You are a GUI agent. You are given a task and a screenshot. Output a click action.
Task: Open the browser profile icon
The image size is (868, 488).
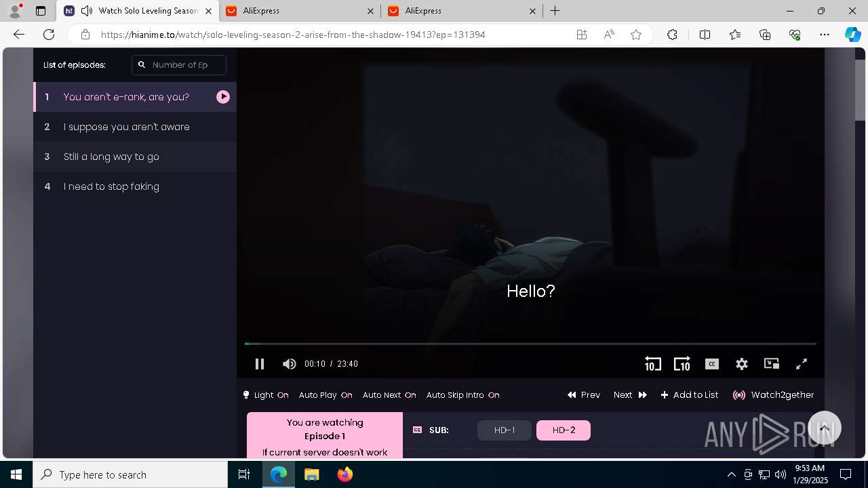tap(15, 11)
